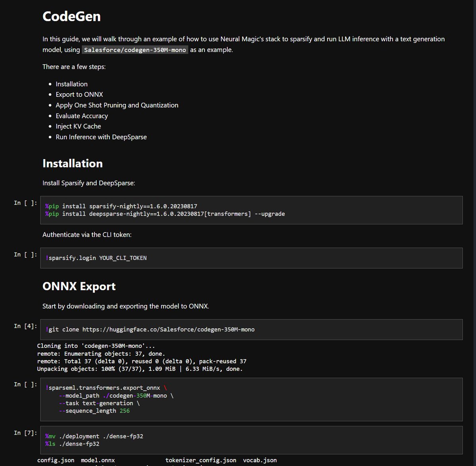Click the '%ls ./dense-fp32' line
476x466 pixels.
(72, 444)
